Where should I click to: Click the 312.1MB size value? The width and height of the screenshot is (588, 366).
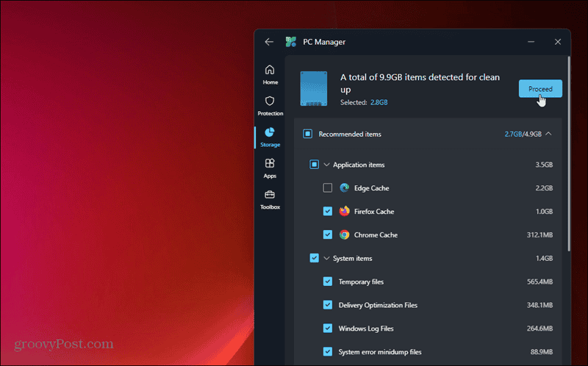coord(539,235)
